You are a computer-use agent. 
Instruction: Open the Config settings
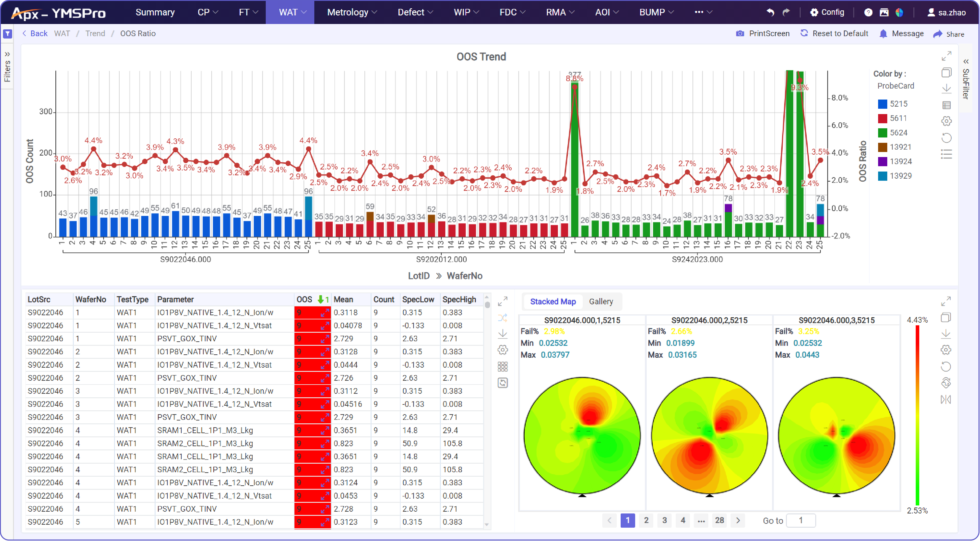coord(827,12)
